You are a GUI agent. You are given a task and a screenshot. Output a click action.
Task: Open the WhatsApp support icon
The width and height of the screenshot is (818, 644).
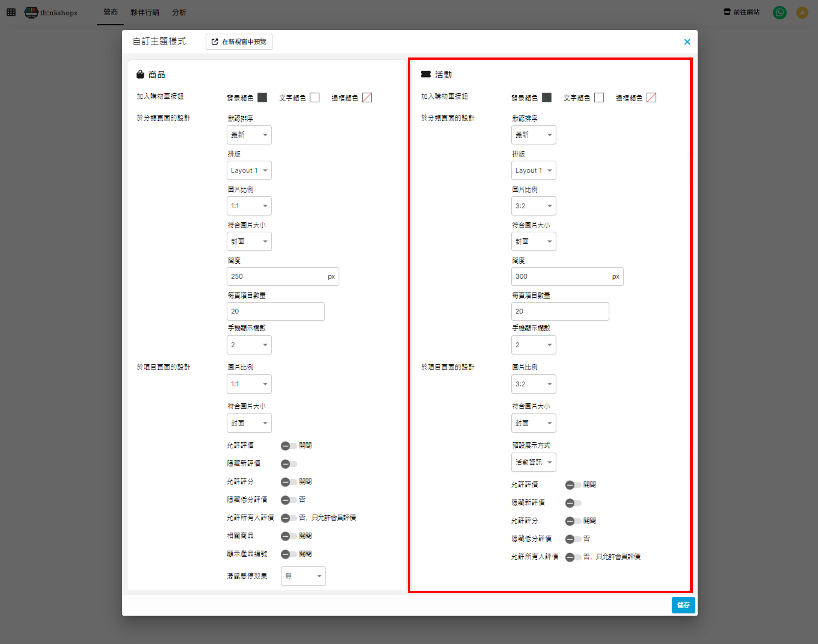click(779, 12)
